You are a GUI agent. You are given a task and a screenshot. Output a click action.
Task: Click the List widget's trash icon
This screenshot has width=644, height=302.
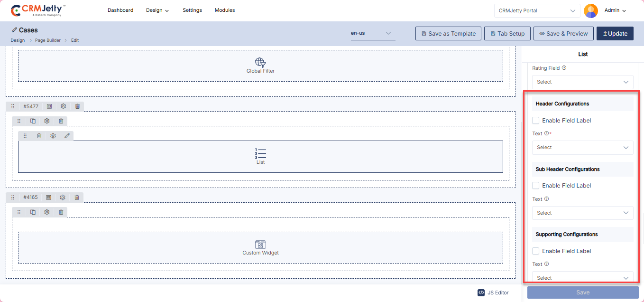39,136
